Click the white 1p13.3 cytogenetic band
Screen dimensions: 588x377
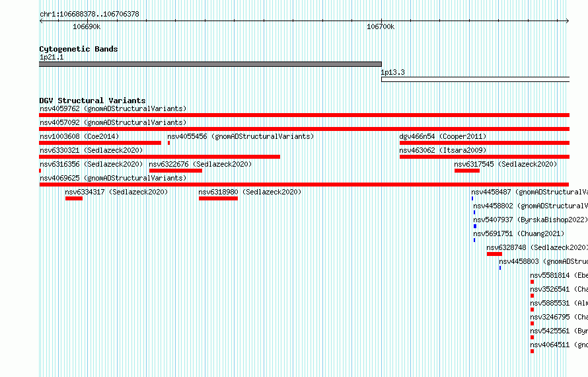point(475,79)
